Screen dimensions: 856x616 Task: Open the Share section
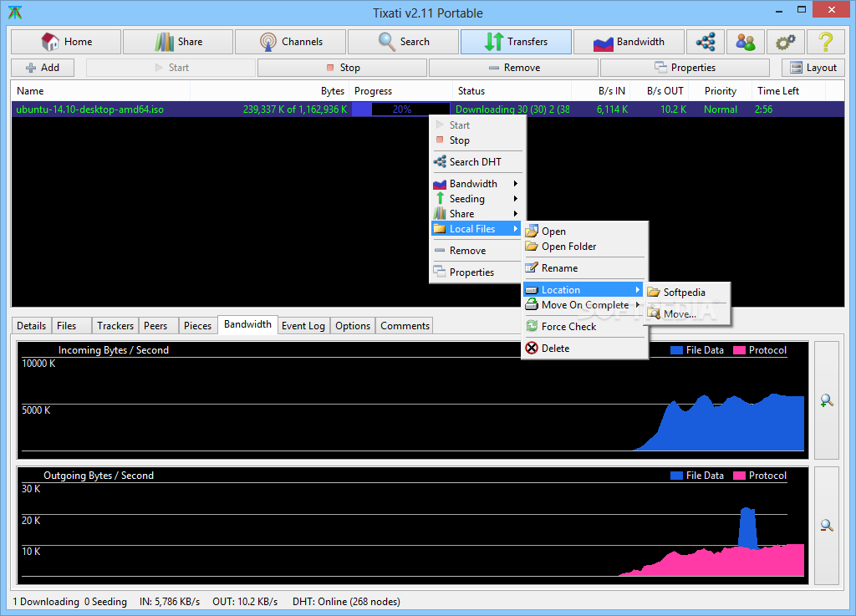[178, 42]
